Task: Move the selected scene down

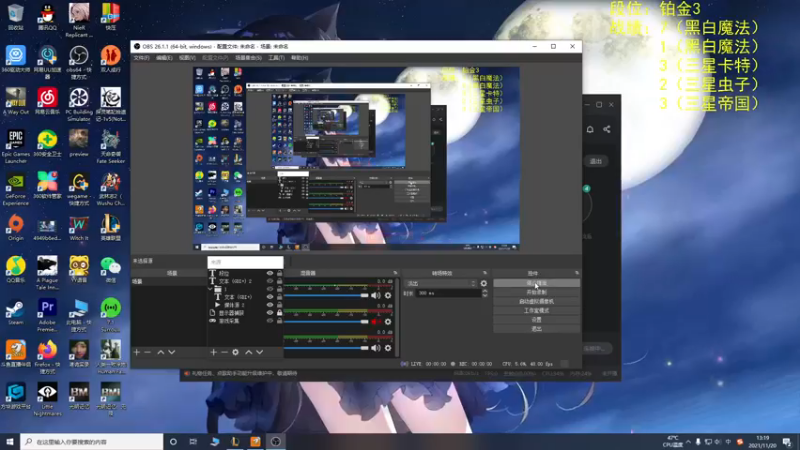Action: click(171, 352)
